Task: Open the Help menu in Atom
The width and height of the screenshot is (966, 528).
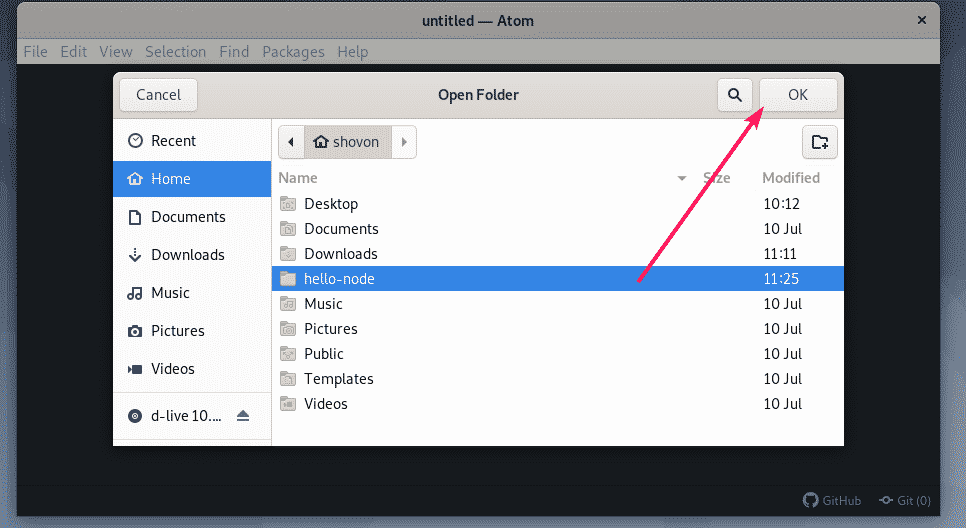Action: click(352, 52)
